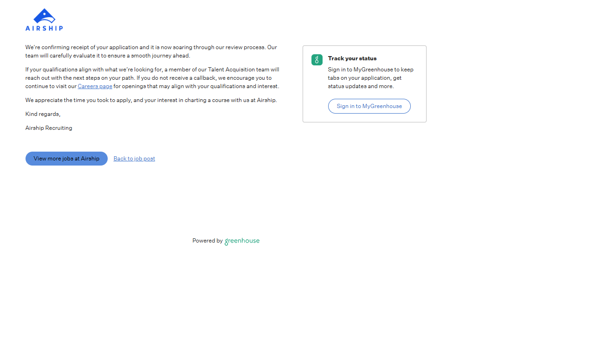
Task: Click the 'Talent Acquisition team' phrase
Action: point(239,70)
